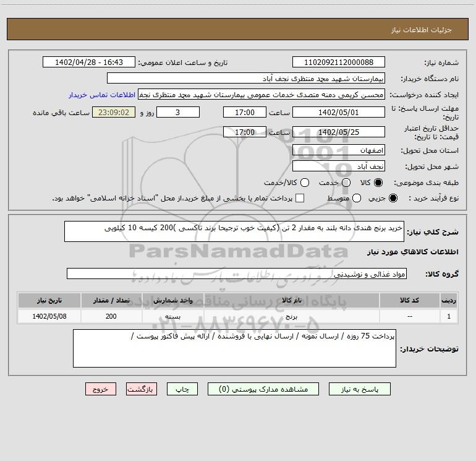Click the request creator field محسن کریمی
476x461 pixels.
(x=261, y=95)
